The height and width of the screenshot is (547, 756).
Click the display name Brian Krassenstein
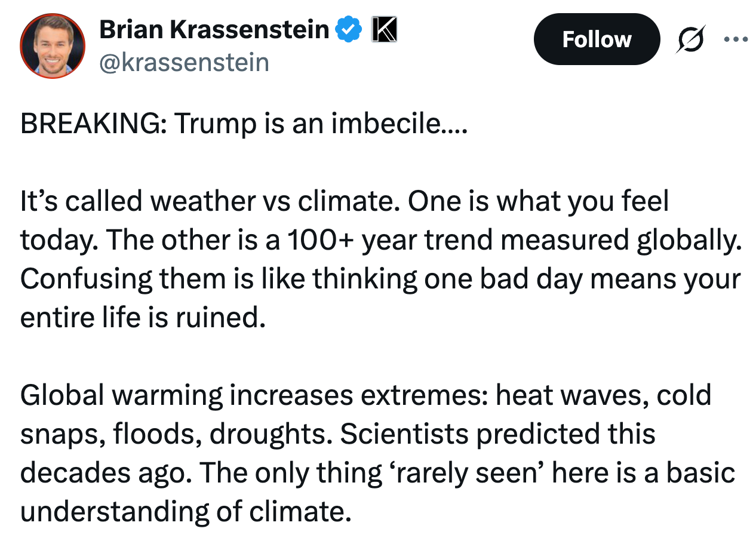(x=214, y=29)
